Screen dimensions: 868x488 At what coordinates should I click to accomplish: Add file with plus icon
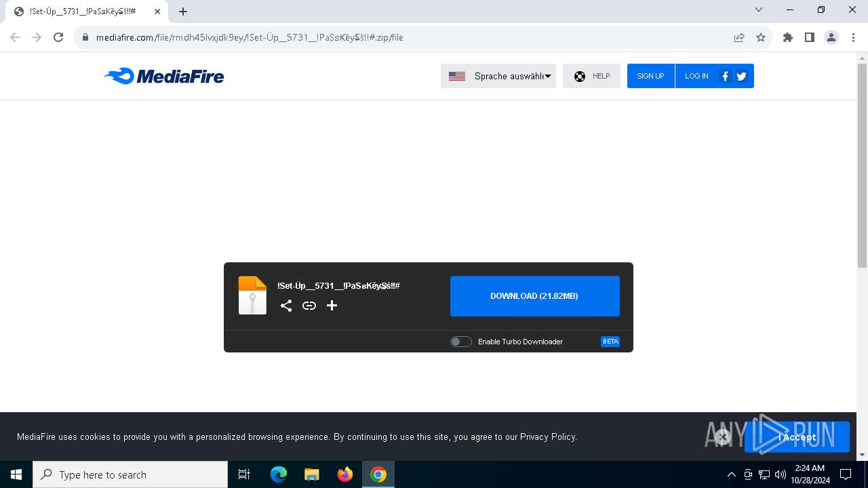[x=332, y=306]
